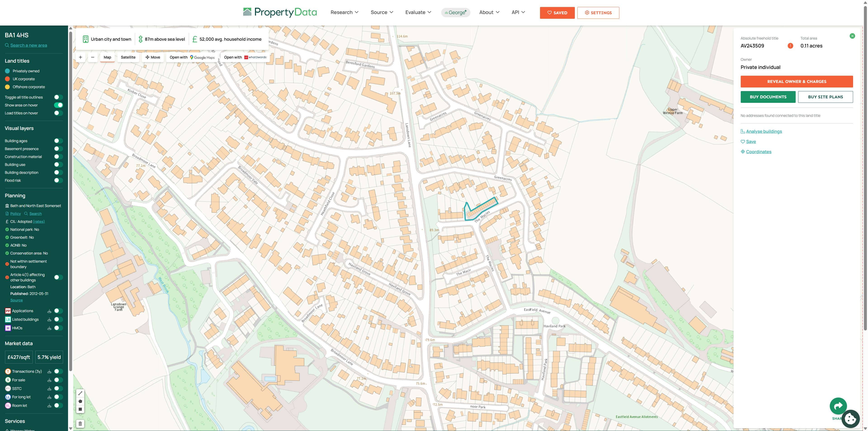Screen dimensions: 868x431
Task: Select the Map view tab
Action: tap(107, 57)
